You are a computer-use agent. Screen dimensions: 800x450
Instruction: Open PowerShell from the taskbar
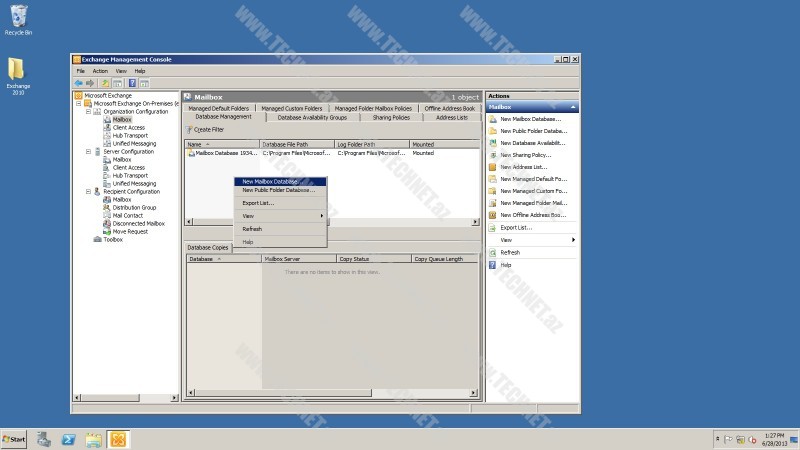tap(68, 439)
